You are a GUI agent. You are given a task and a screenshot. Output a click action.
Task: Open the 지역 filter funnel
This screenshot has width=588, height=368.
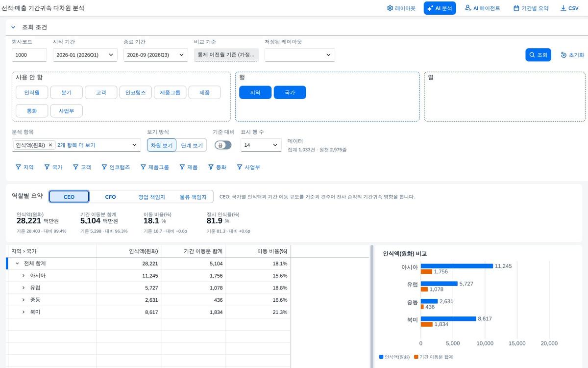(24, 167)
